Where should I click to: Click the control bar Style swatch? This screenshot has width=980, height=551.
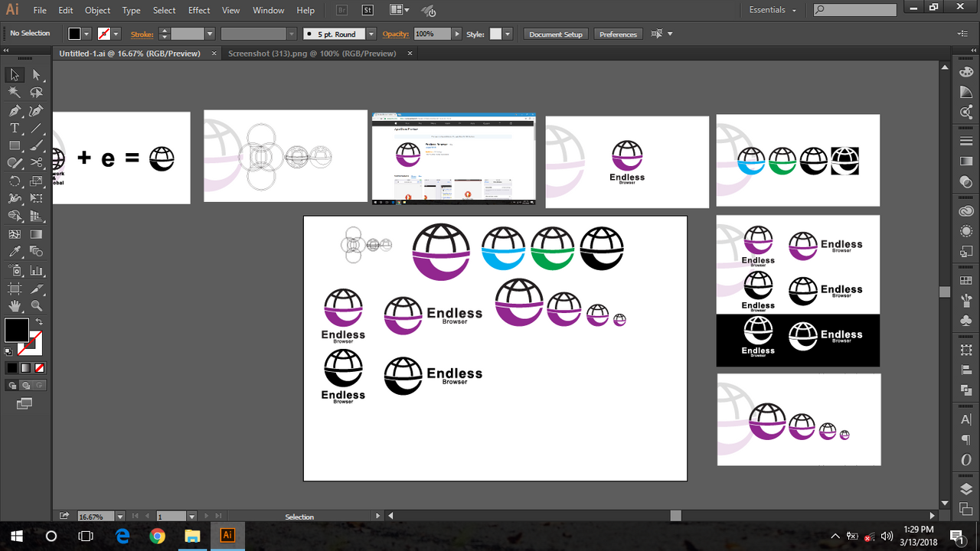click(x=495, y=34)
